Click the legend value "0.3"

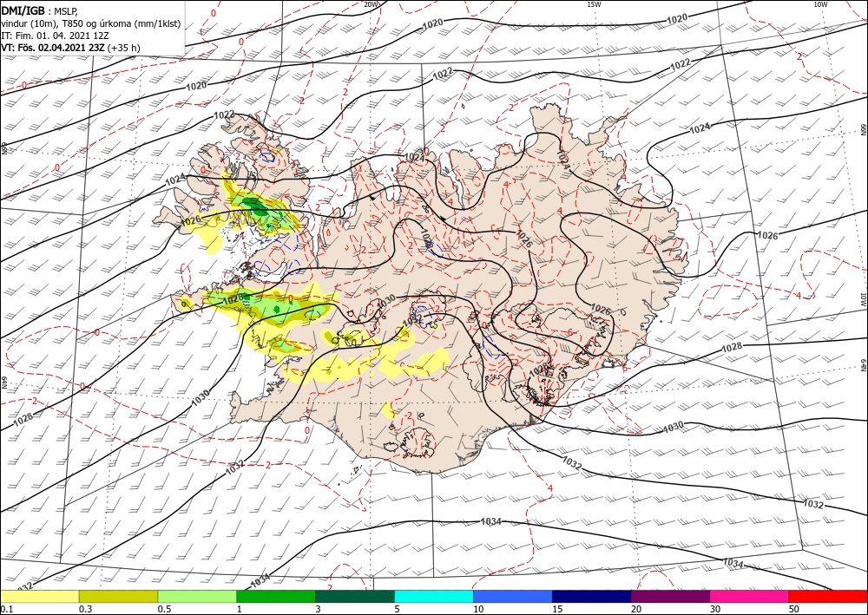click(x=85, y=609)
